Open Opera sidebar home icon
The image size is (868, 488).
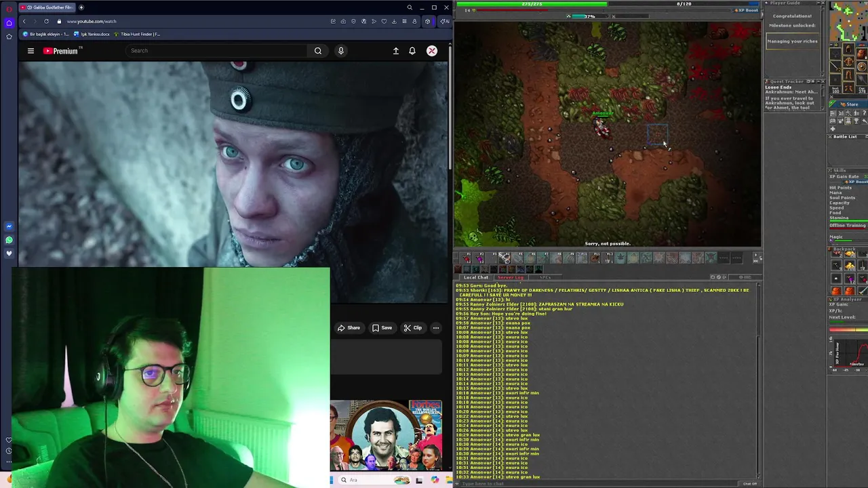coord(9,22)
